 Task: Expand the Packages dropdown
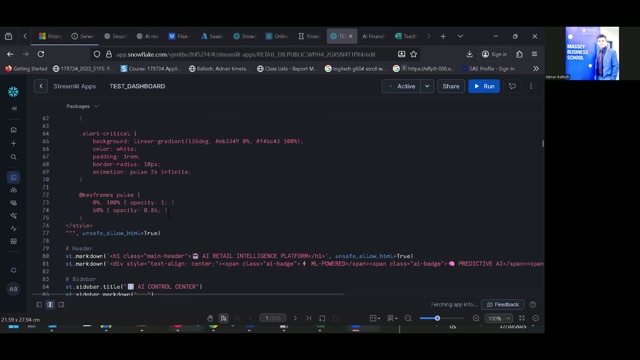(82, 106)
